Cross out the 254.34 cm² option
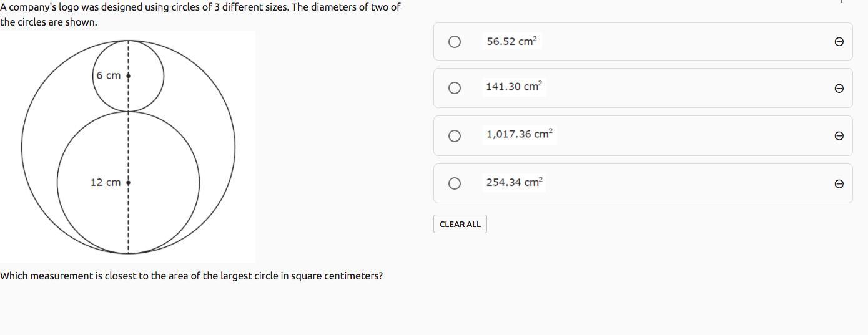 pos(839,183)
